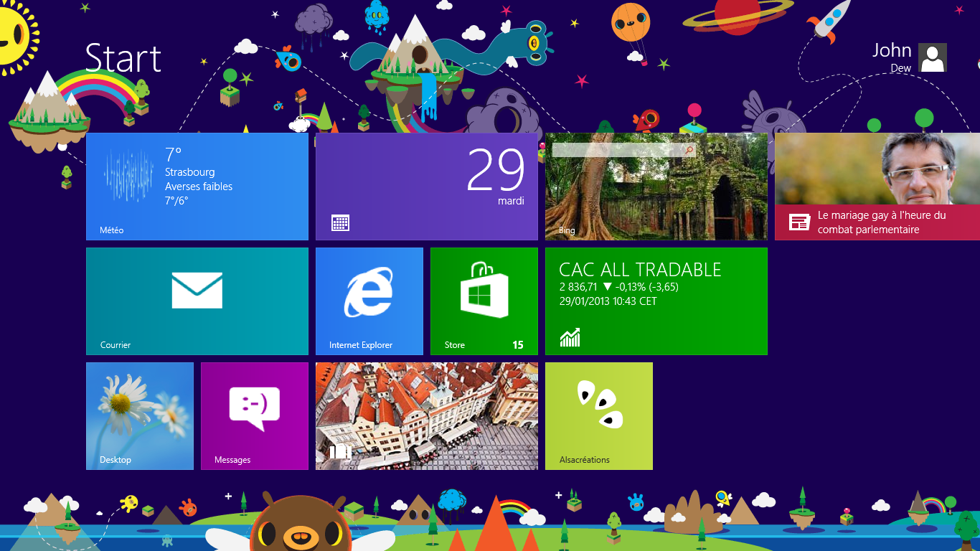Open the news tile about mariage gay

point(877,187)
